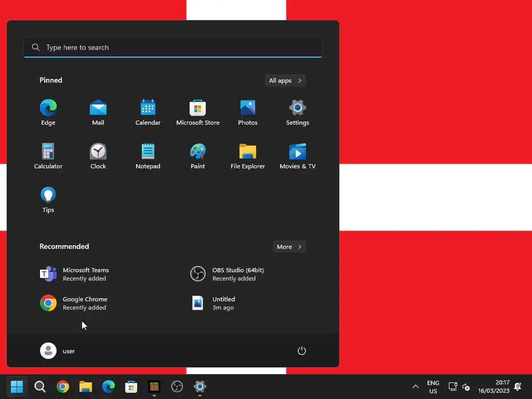Switch to Settings on the taskbar
The width and height of the screenshot is (532, 399).
pos(200,387)
